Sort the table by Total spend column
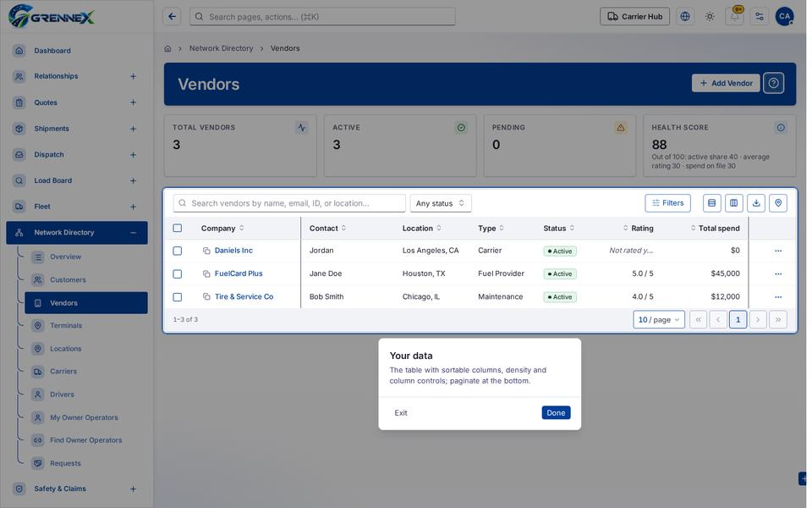 (x=716, y=228)
